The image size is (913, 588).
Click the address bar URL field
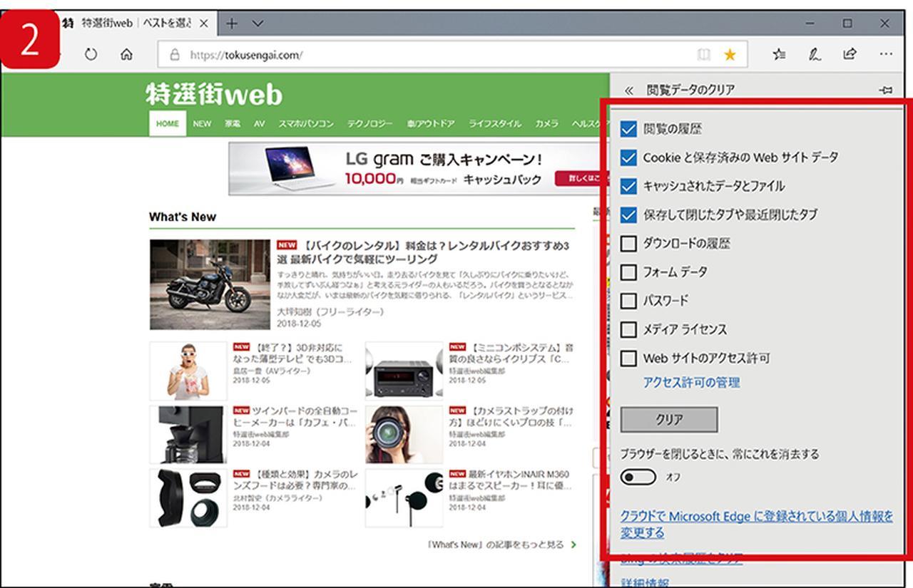(428, 55)
